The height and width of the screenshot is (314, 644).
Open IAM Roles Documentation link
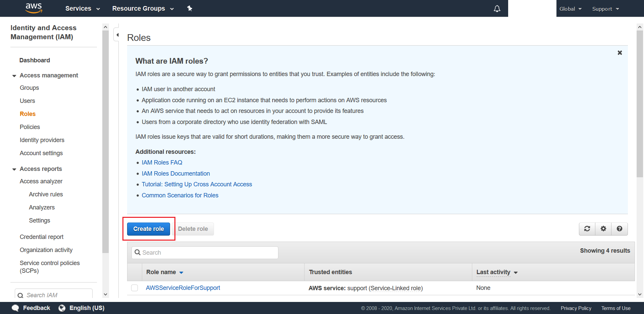pyautogui.click(x=176, y=174)
